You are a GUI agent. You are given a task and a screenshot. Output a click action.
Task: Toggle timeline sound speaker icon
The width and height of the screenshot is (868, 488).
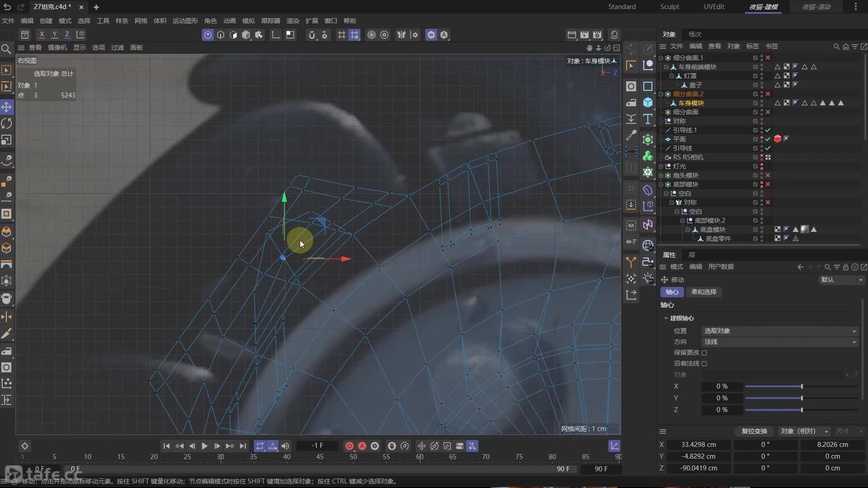(x=285, y=446)
